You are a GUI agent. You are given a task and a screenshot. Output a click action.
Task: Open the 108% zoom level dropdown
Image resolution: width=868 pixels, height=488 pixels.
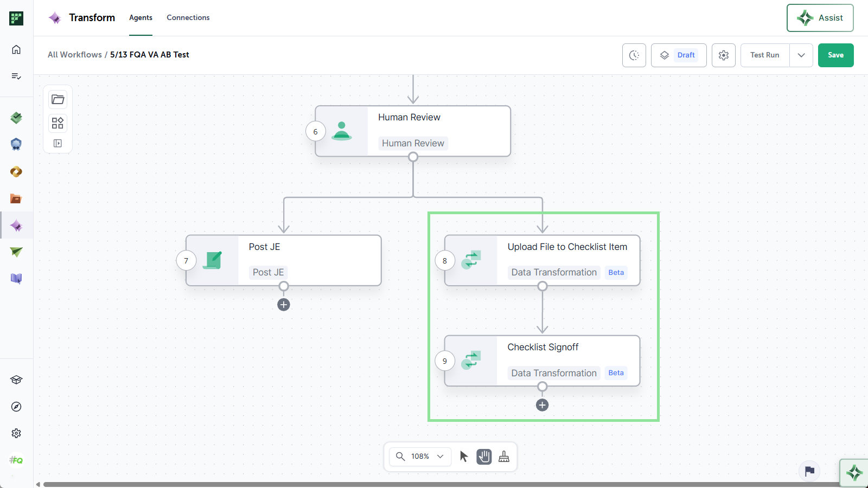pos(420,457)
